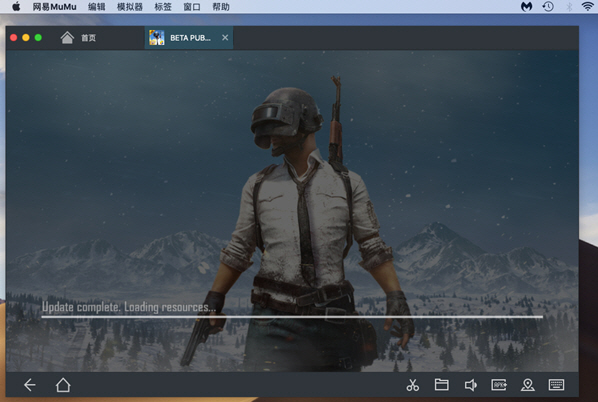Click the Malwarebytes menu bar icon

click(526, 6)
